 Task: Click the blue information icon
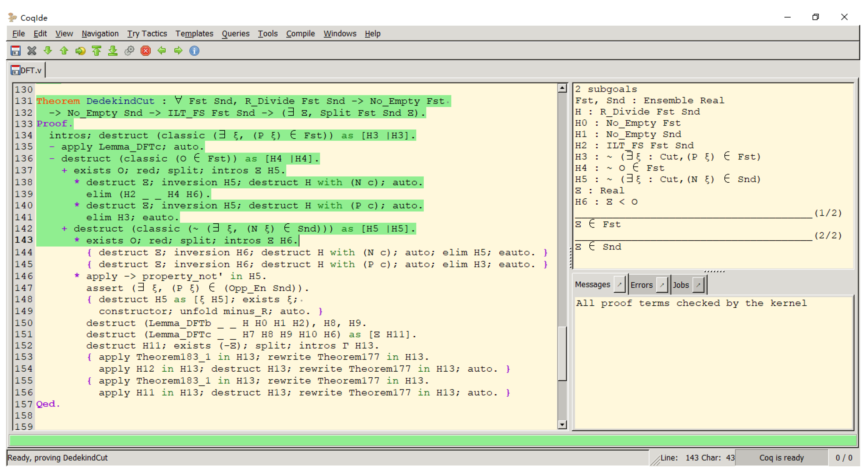tap(195, 51)
